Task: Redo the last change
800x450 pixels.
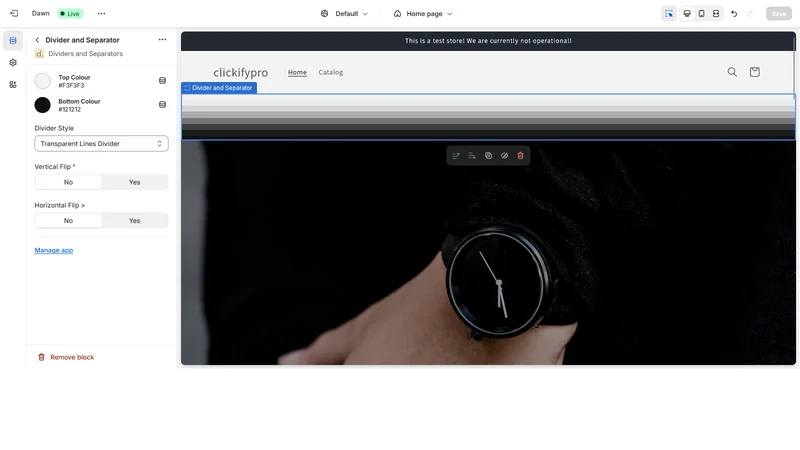Action: [750, 14]
